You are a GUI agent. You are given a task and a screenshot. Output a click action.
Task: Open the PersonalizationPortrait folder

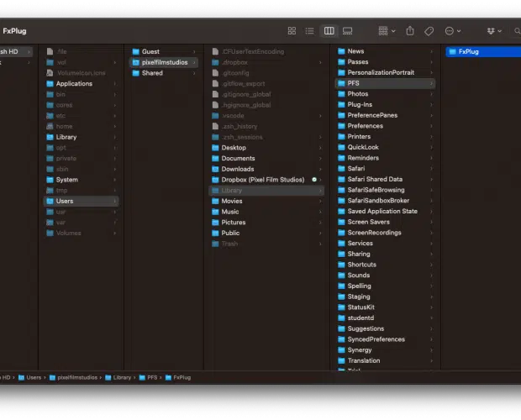coord(385,72)
